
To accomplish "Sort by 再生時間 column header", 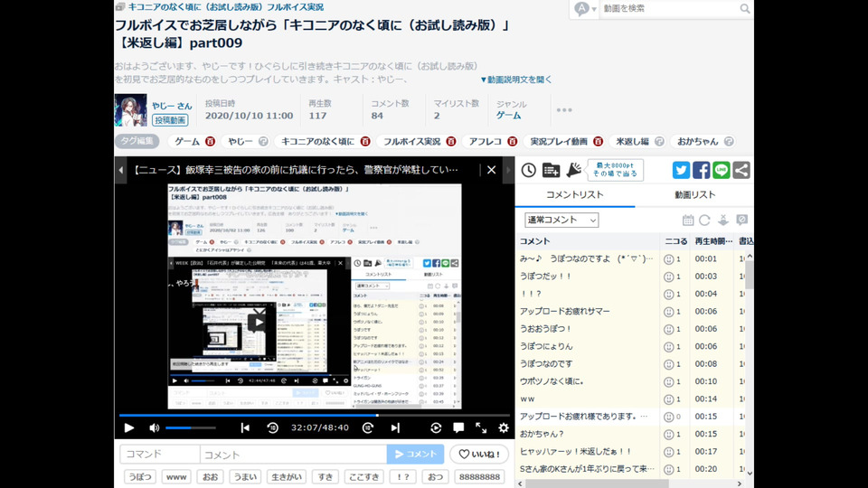I will (713, 241).
